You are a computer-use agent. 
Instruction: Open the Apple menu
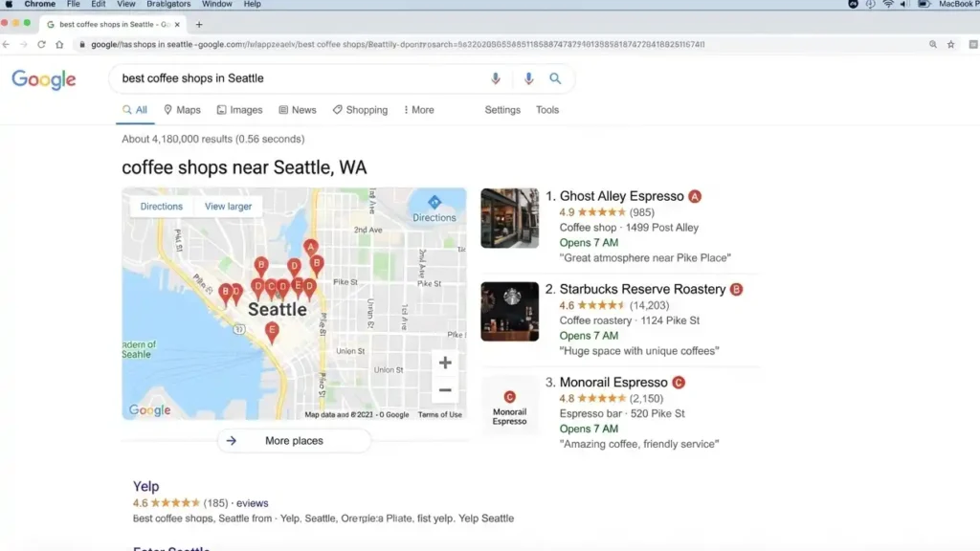pos(9,5)
